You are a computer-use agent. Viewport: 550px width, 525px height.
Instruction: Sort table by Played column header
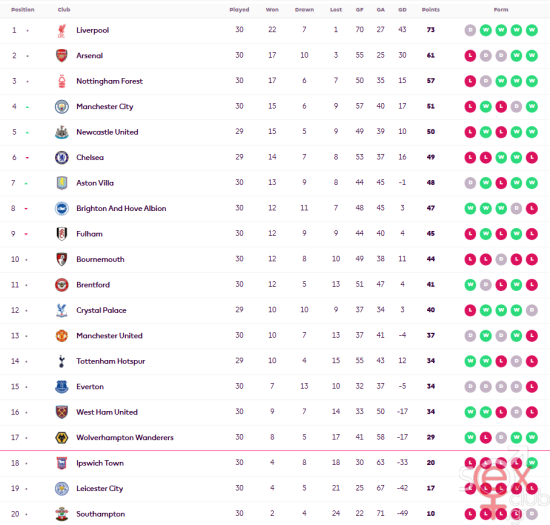239,9
